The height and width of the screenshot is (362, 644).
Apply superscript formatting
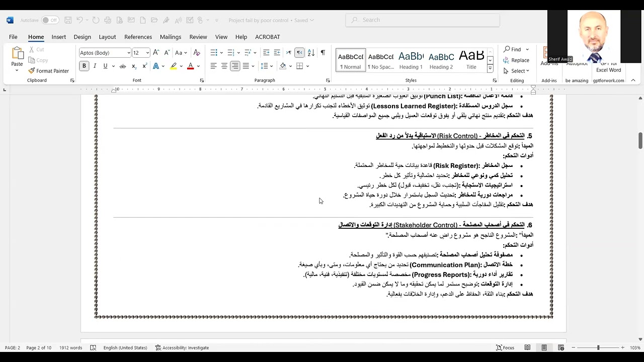point(144,66)
